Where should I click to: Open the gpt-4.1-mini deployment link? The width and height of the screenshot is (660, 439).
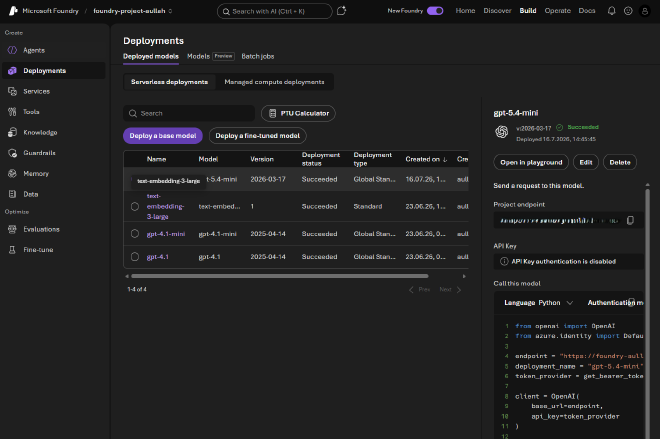pyautogui.click(x=166, y=234)
